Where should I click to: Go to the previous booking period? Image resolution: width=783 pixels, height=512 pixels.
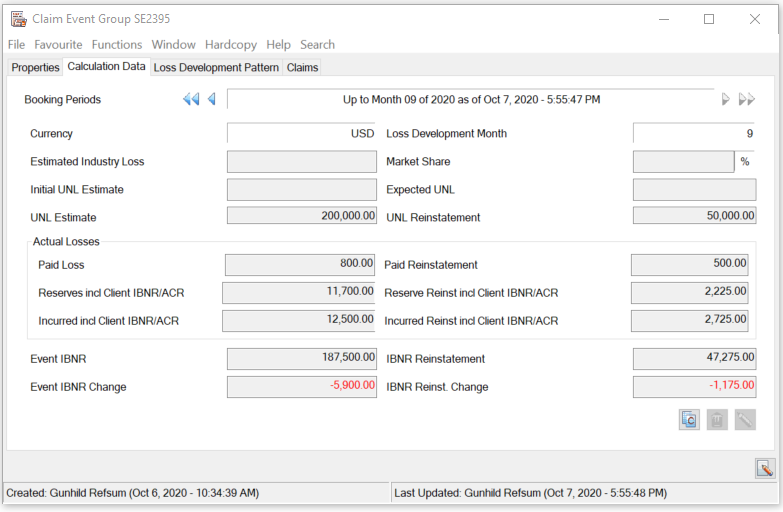[x=212, y=100]
